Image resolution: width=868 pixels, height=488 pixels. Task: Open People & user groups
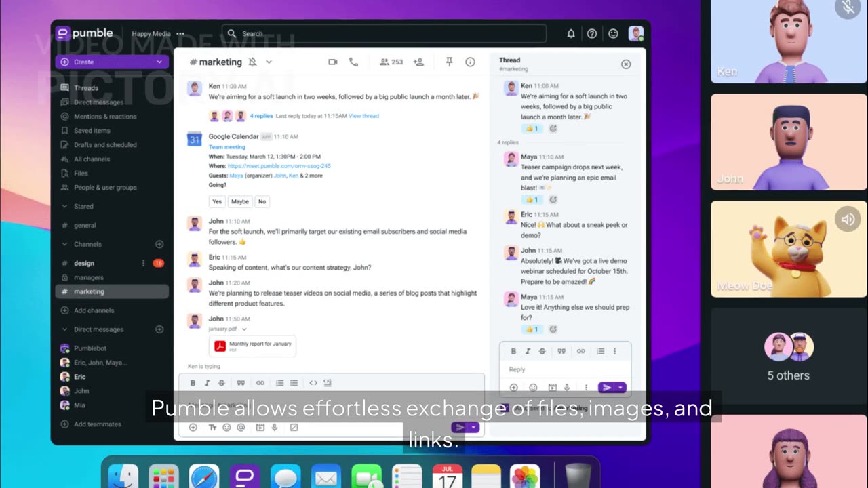point(105,187)
